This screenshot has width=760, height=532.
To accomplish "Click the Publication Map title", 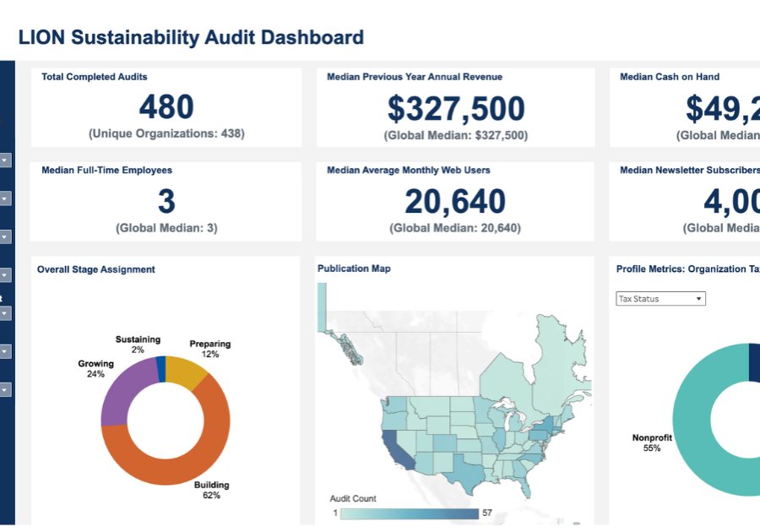I will (x=354, y=269).
